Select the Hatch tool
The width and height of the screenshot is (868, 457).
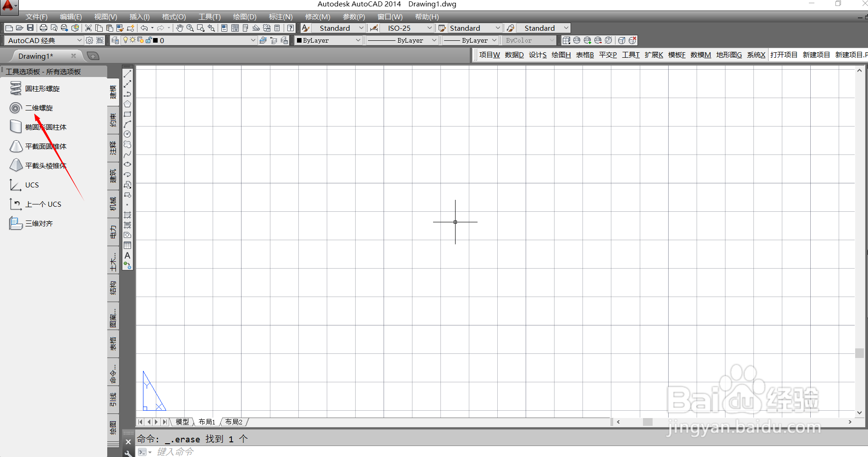[127, 215]
